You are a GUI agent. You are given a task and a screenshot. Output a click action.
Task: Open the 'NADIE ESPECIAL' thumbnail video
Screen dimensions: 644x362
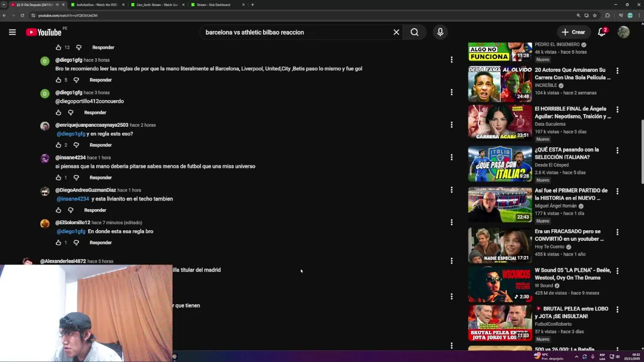coord(500,245)
